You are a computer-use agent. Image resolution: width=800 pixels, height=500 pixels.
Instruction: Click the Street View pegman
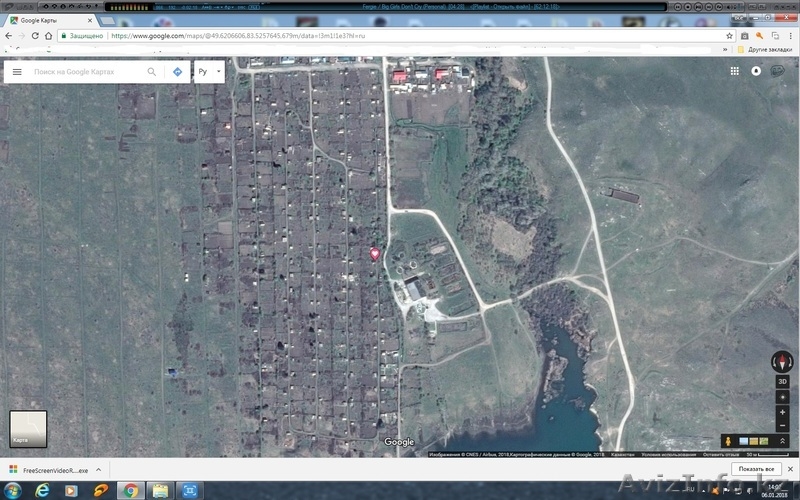[729, 441]
